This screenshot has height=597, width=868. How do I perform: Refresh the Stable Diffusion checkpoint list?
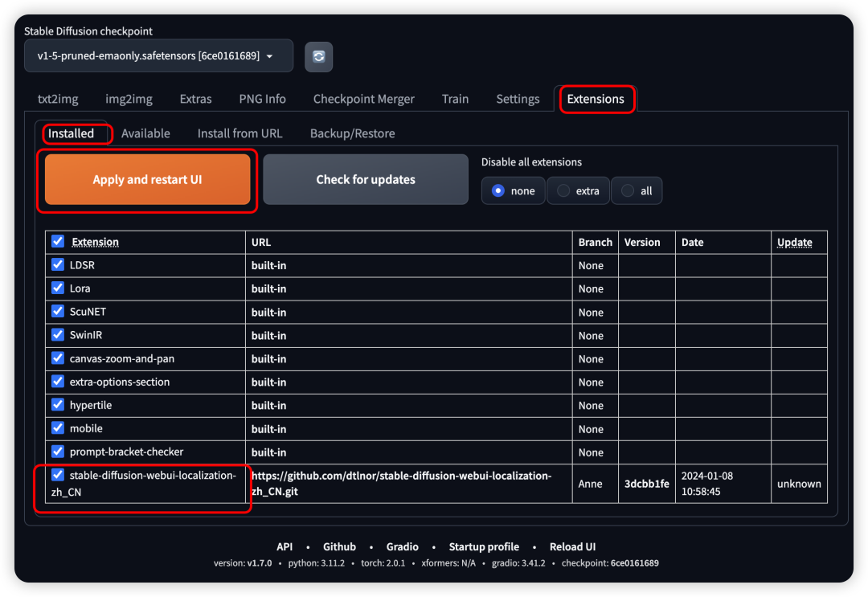click(x=318, y=56)
